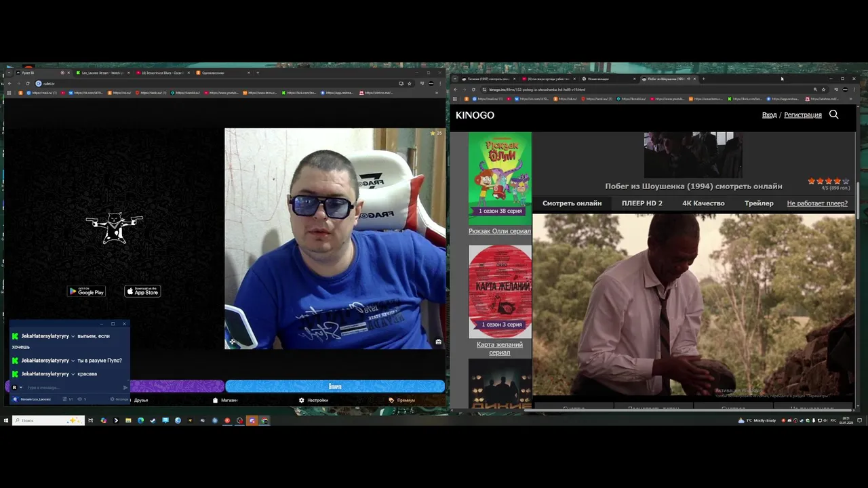Screen dimensions: 868x488
Task: Open Task View on the taskbar
Action: click(90, 420)
